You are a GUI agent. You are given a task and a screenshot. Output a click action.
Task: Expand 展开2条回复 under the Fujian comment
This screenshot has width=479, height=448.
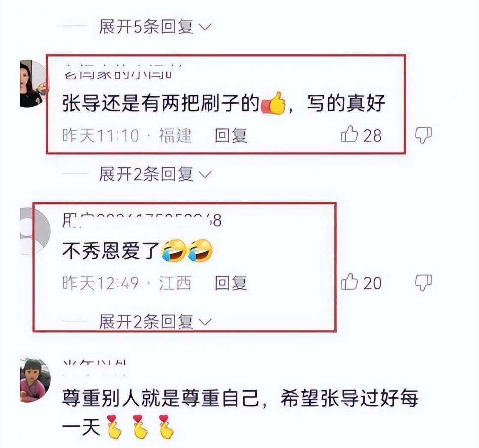[155, 174]
